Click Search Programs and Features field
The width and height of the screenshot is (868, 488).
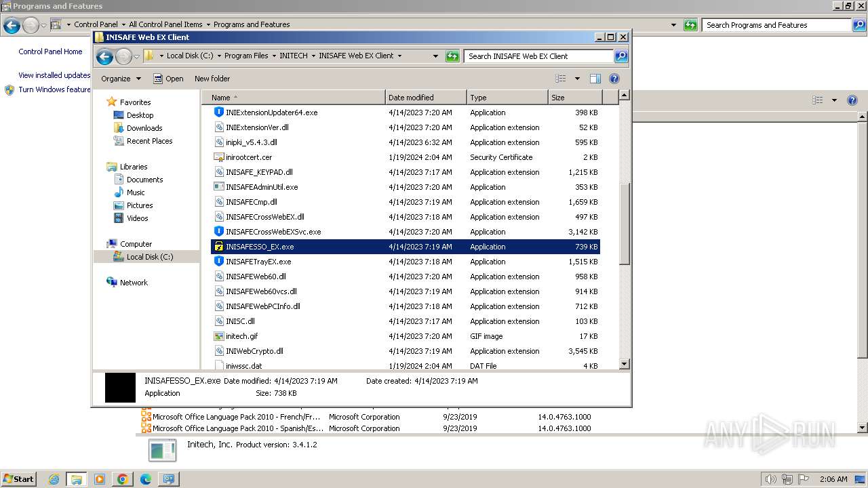776,25
